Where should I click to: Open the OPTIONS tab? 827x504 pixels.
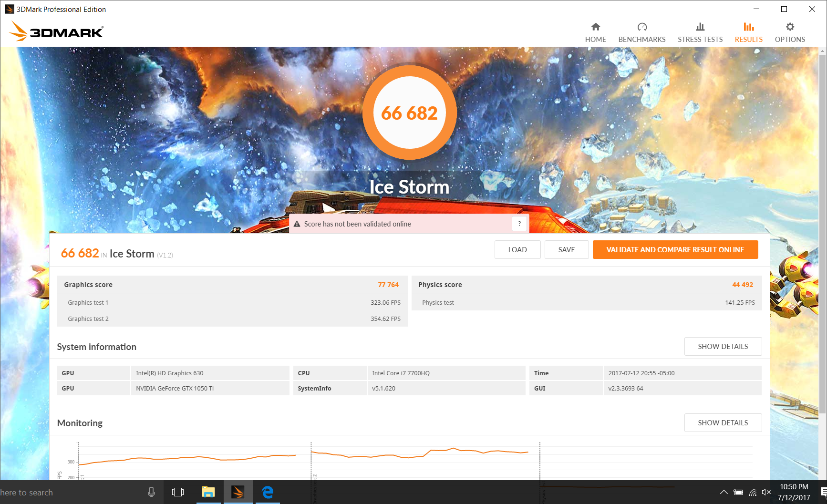pos(790,32)
